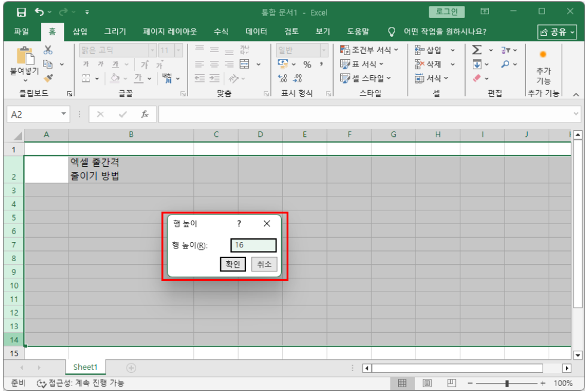The height and width of the screenshot is (392, 588).
Task: Switch to Page Break Preview icon
Action: 452,383
